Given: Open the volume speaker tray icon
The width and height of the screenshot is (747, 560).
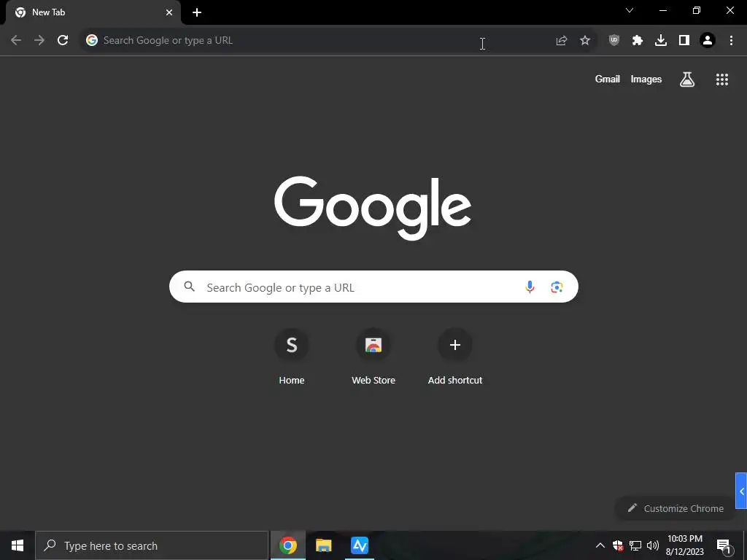Looking at the screenshot, I should 653,545.
